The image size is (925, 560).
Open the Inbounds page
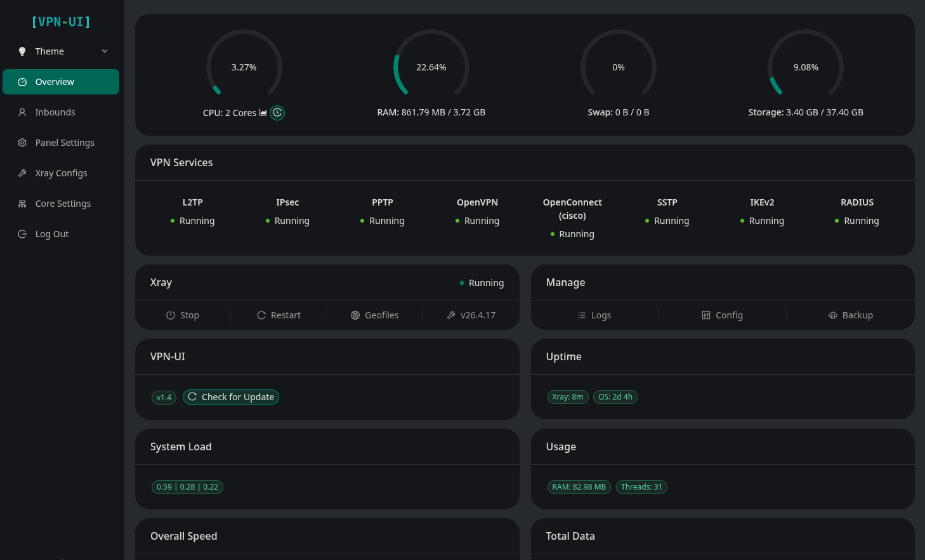pyautogui.click(x=61, y=112)
